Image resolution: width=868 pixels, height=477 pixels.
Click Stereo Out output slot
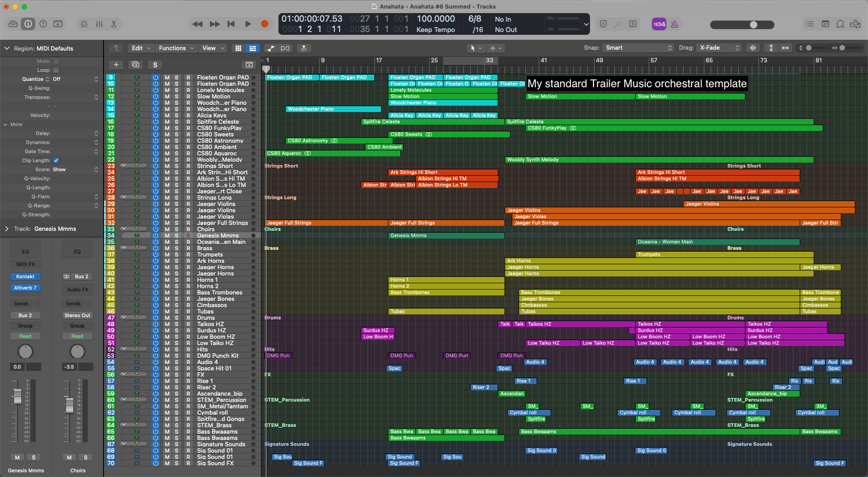click(x=78, y=315)
